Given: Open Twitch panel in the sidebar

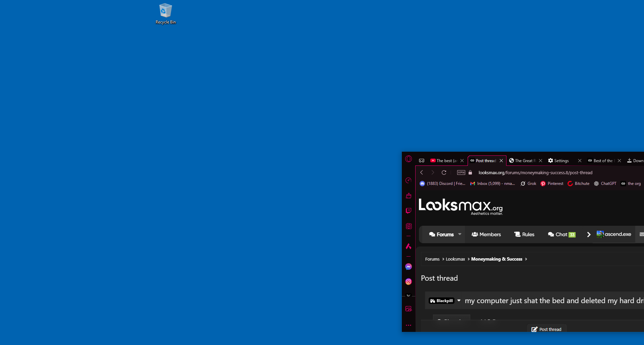Looking at the screenshot, I should [408, 211].
